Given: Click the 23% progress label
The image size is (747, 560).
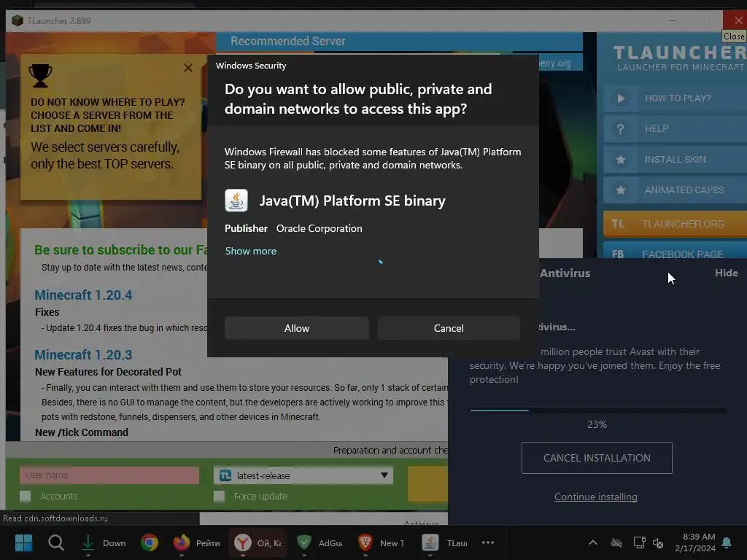Looking at the screenshot, I should [x=597, y=424].
